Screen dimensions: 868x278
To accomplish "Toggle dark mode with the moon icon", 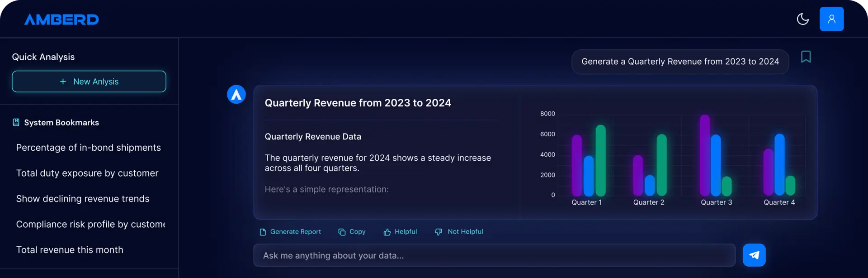I will point(802,19).
